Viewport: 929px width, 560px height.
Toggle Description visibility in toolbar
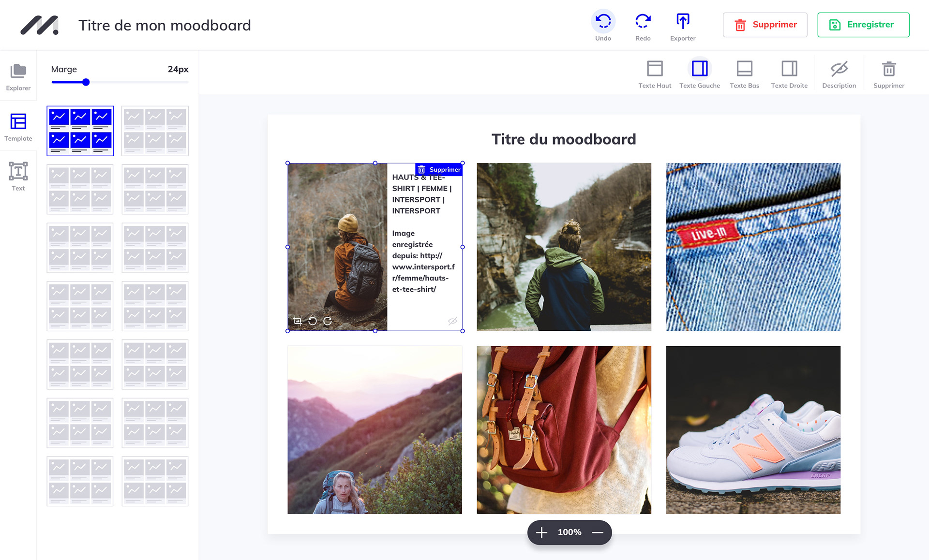coord(839,69)
